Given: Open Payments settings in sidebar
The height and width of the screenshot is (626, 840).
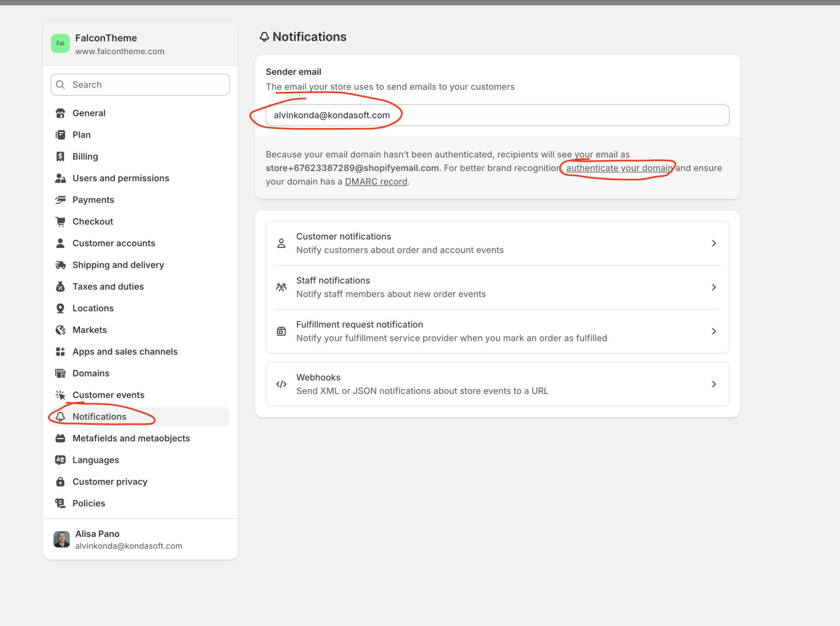Looking at the screenshot, I should point(93,200).
